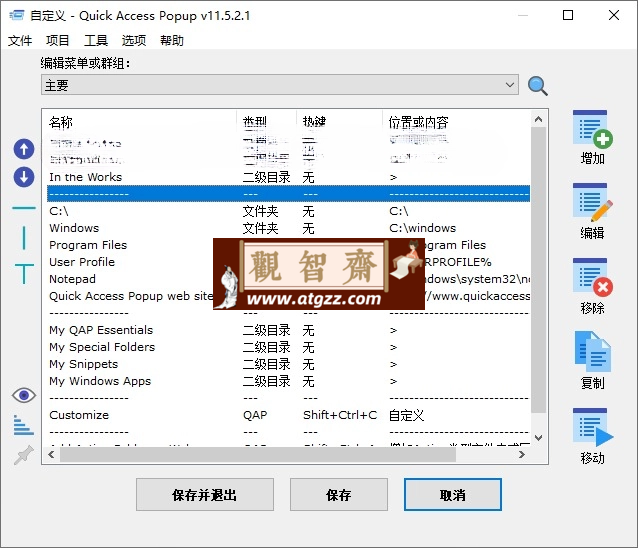The height and width of the screenshot is (548, 638).
Task: Click the T-shaped text separator icon
Action: pyautogui.click(x=24, y=273)
